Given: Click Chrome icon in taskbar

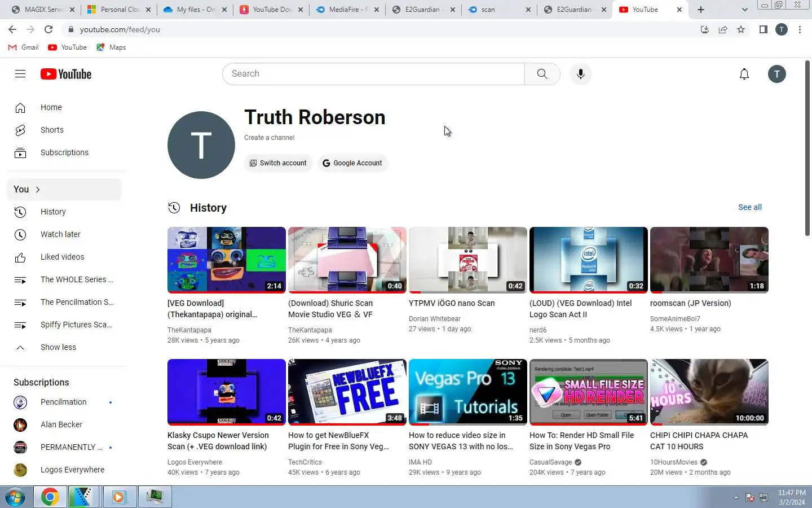Looking at the screenshot, I should coord(50,497).
